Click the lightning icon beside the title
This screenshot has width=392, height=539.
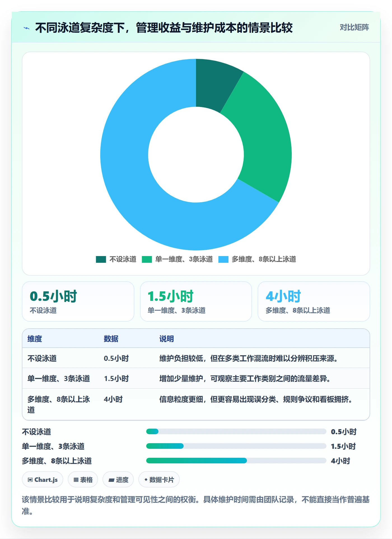pos(27,28)
